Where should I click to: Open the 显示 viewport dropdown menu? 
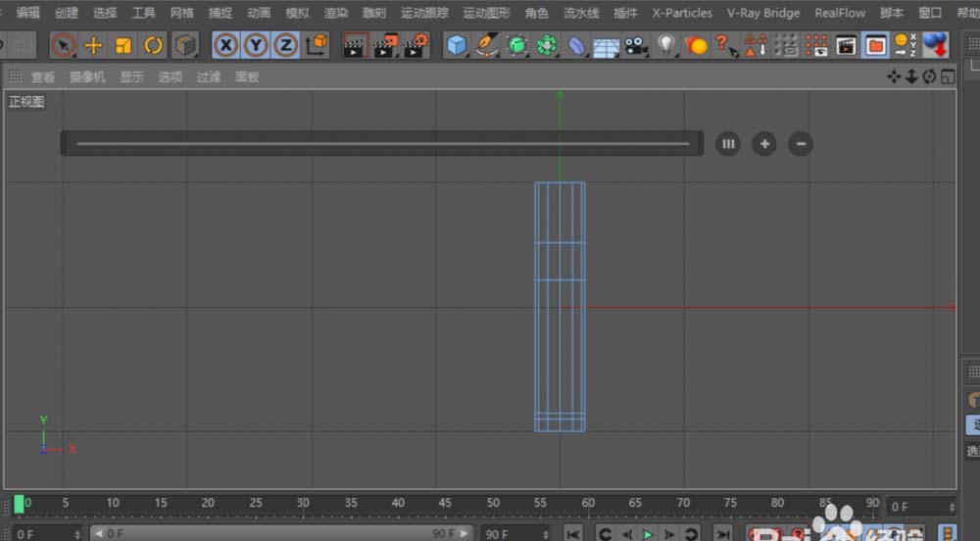pyautogui.click(x=131, y=76)
